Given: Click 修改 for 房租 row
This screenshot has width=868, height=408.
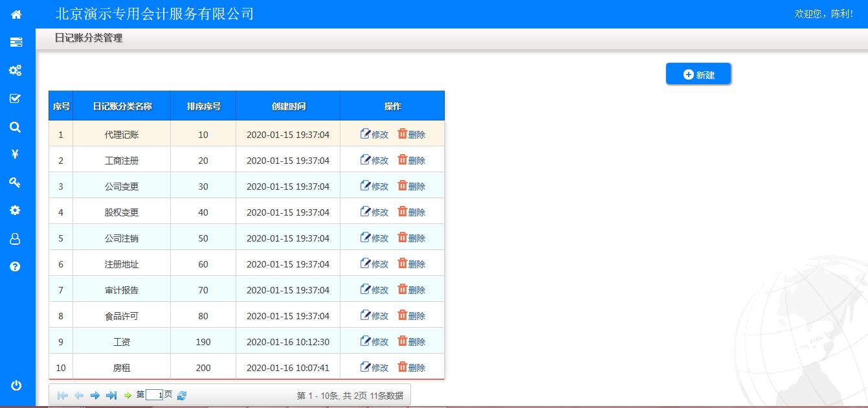Looking at the screenshot, I should [375, 367].
